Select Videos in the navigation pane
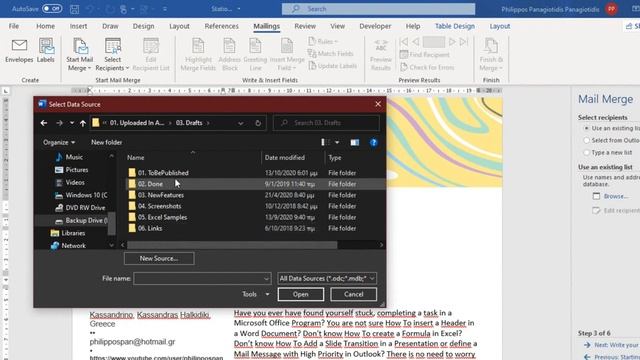The image size is (640, 360). tap(75, 182)
